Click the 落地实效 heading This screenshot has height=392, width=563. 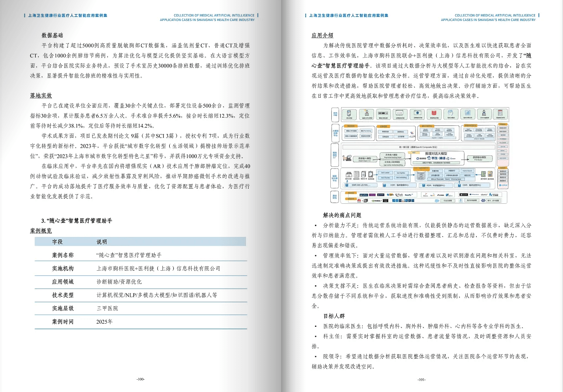41,95
